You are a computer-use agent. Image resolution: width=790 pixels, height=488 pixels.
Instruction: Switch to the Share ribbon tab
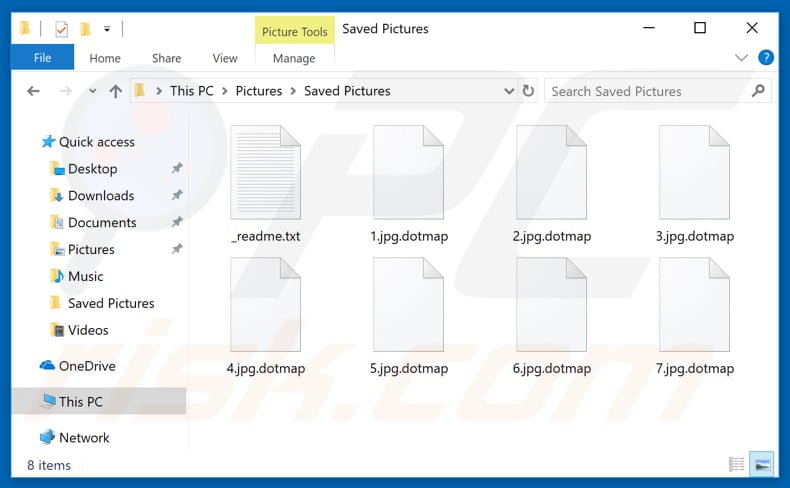pos(166,58)
